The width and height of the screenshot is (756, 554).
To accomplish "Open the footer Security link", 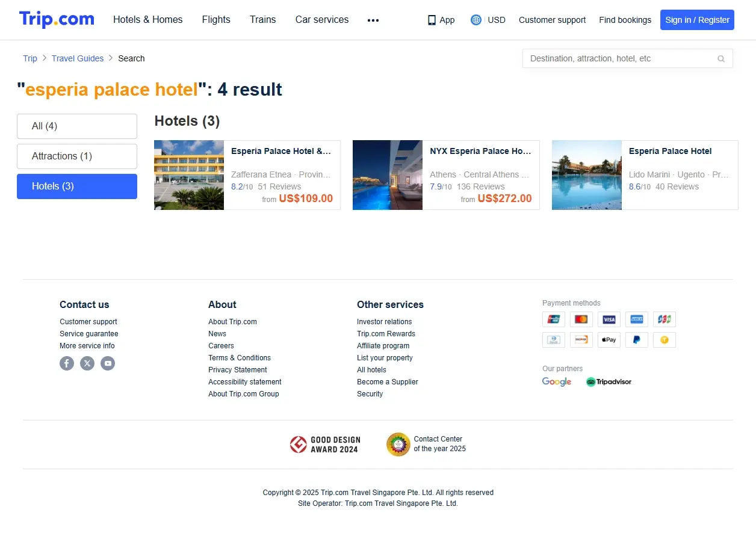I will click(370, 394).
